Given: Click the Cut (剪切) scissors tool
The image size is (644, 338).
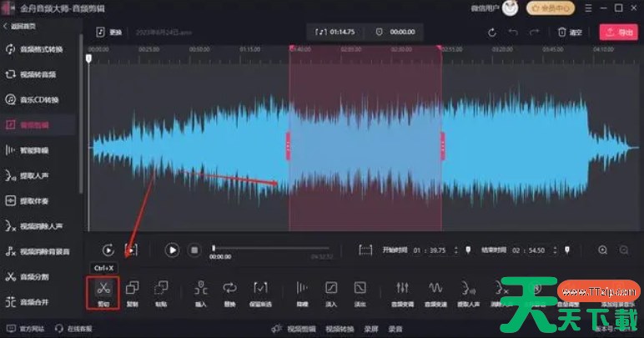Looking at the screenshot, I should [103, 289].
